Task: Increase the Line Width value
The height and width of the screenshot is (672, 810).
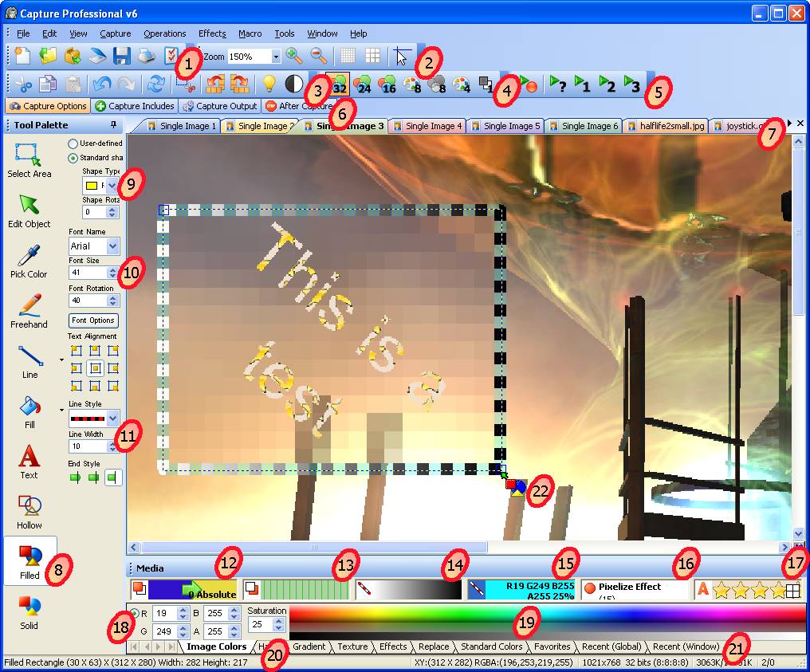Action: pos(113,443)
